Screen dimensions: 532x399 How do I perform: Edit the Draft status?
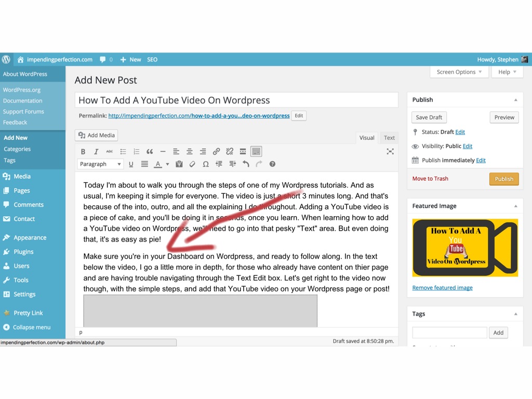click(x=460, y=132)
